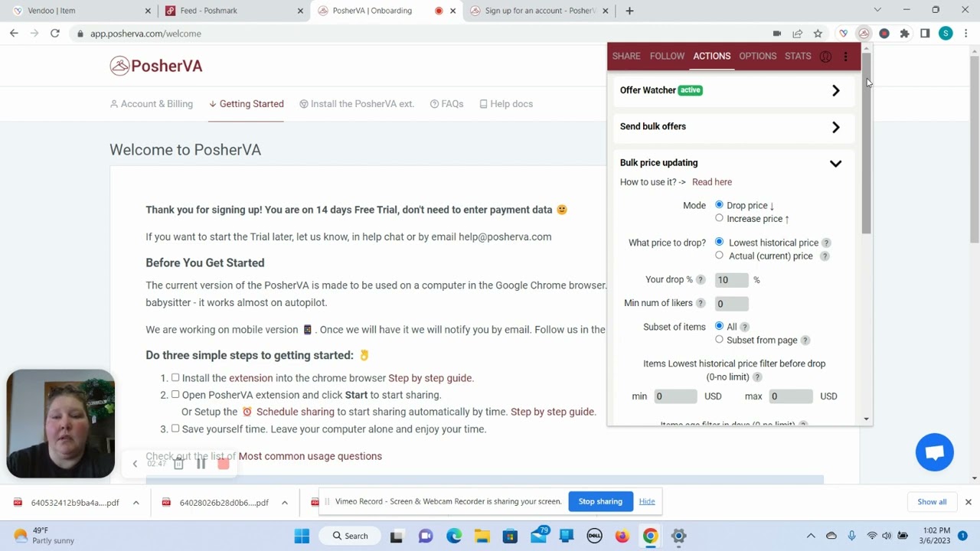This screenshot has height=551, width=980.
Task: Check the Save yourself time step checkbox
Action: pyautogui.click(x=175, y=429)
